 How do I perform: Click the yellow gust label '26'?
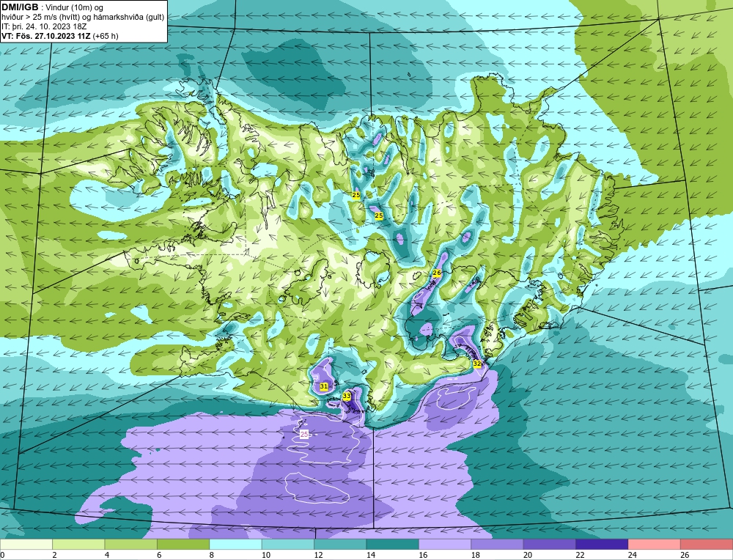tap(437, 273)
